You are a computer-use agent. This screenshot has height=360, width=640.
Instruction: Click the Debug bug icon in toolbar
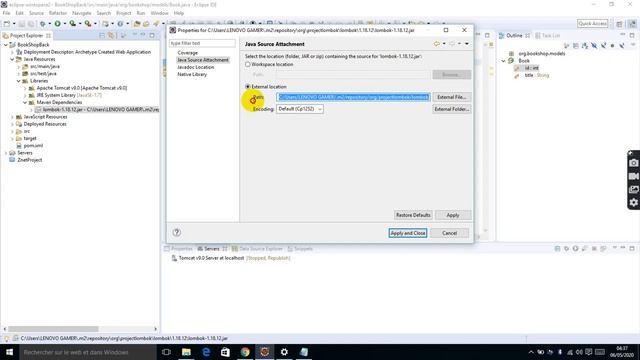pos(42,24)
